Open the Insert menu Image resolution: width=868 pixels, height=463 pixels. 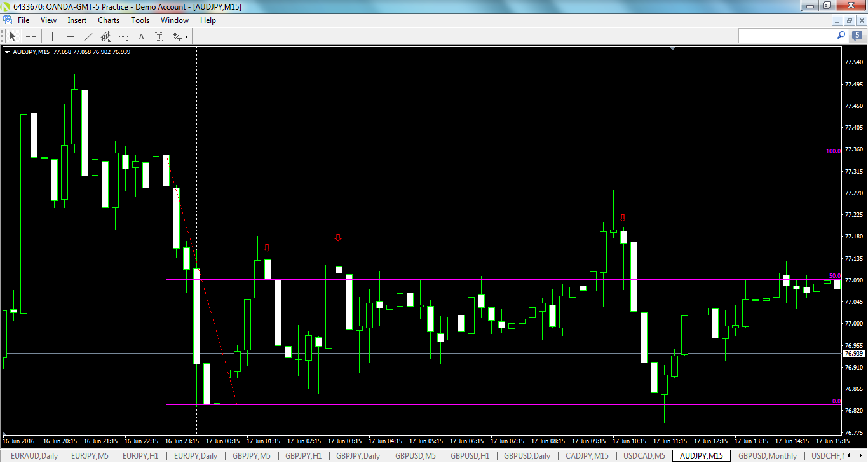tap(76, 20)
